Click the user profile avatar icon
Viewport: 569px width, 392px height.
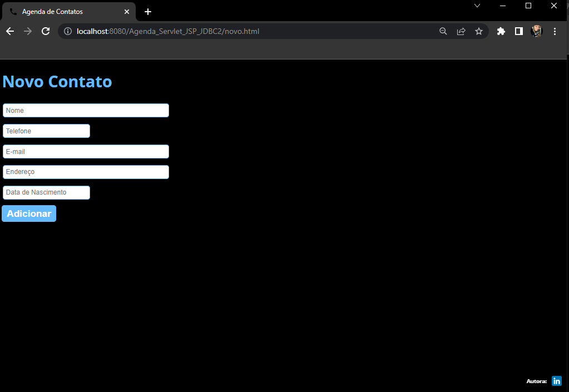[x=536, y=31]
